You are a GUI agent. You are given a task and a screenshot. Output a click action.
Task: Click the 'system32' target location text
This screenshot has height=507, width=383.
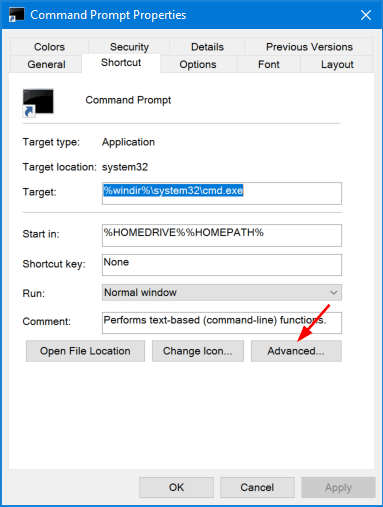tap(125, 167)
